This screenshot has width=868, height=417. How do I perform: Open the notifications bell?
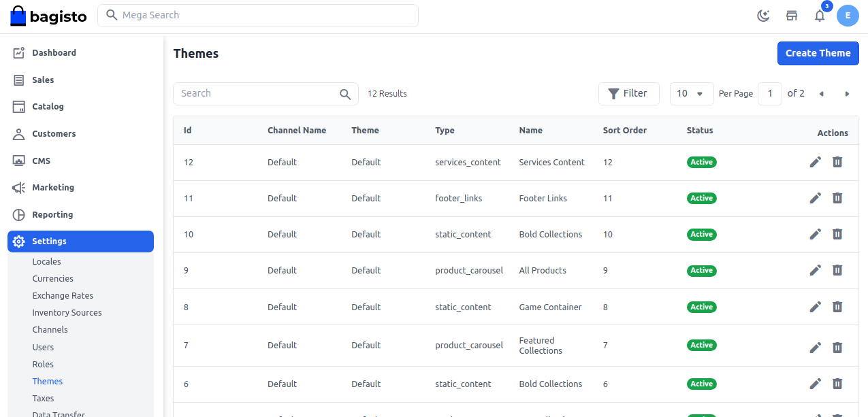[x=820, y=16]
